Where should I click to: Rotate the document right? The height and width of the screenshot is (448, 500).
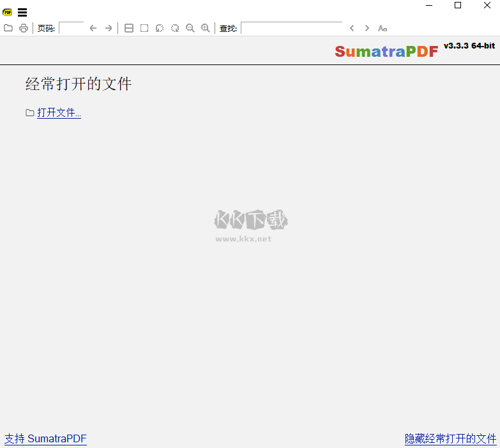click(175, 28)
